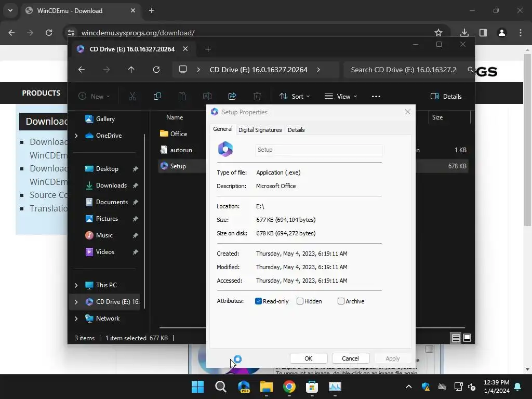This screenshot has width=532, height=399.
Task: Close the Setup Properties dialog
Action: [408, 112]
